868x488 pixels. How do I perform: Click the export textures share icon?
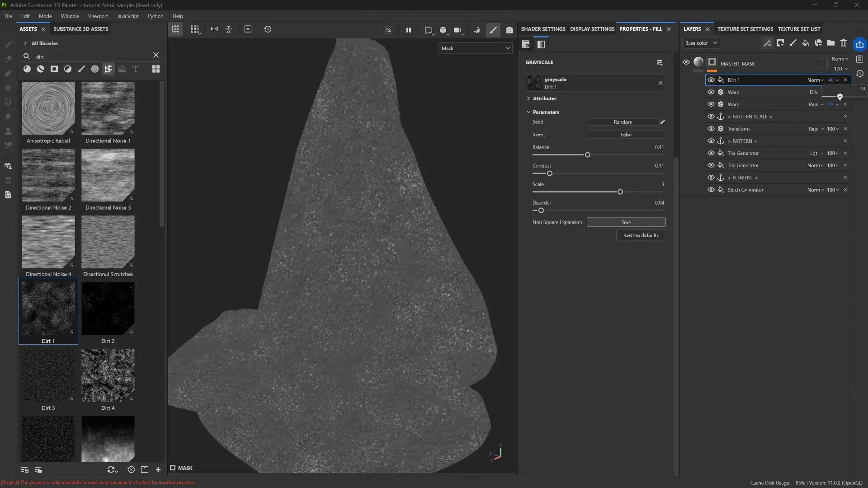(x=859, y=44)
